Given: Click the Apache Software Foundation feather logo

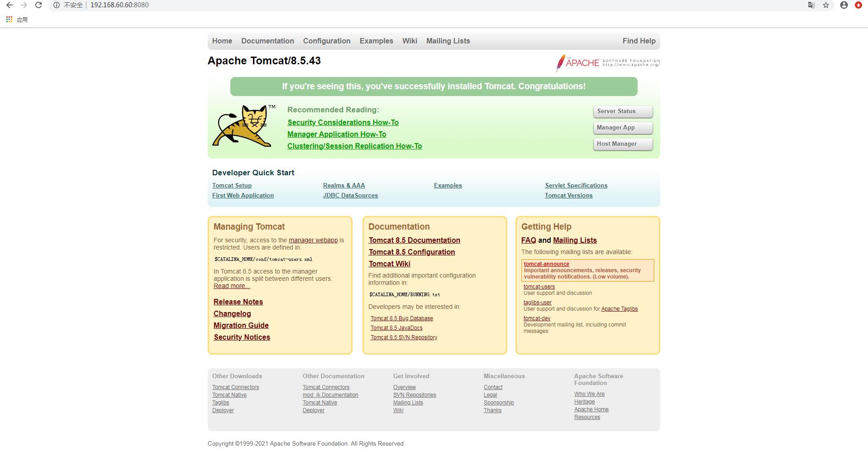Looking at the screenshot, I should 607,63.
